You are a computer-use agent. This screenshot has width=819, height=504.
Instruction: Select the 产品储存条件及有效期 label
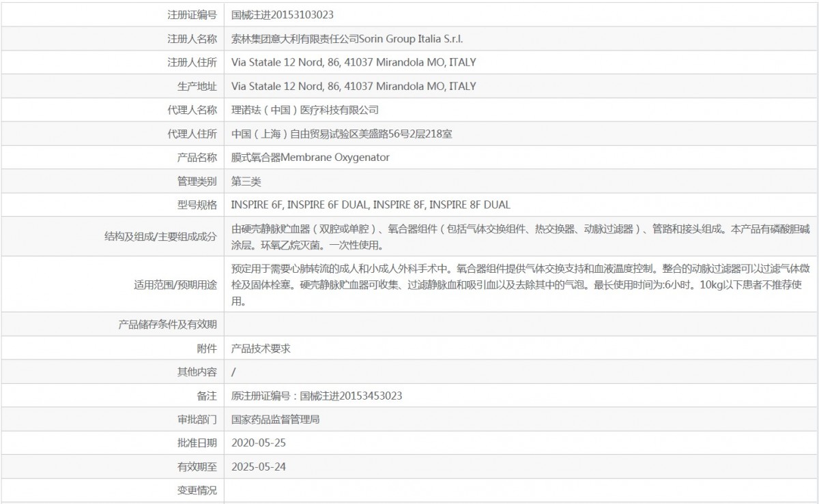click(168, 324)
